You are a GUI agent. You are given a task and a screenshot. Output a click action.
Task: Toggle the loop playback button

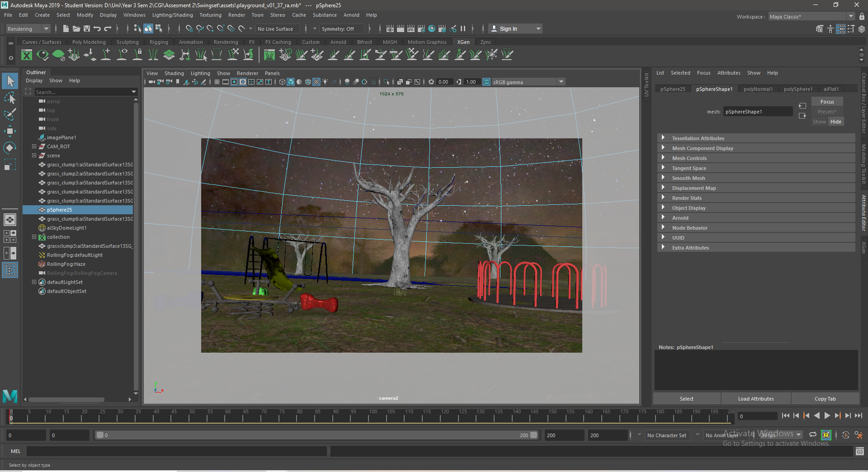click(812, 435)
